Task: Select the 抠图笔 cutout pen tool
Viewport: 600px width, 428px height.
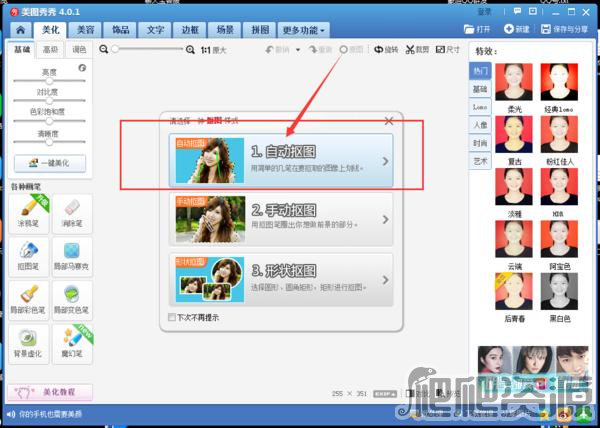Action: pyautogui.click(x=29, y=257)
